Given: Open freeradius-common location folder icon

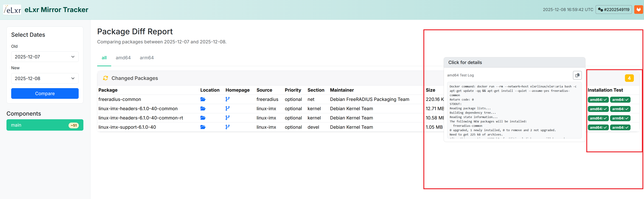Looking at the screenshot, I should [203, 99].
